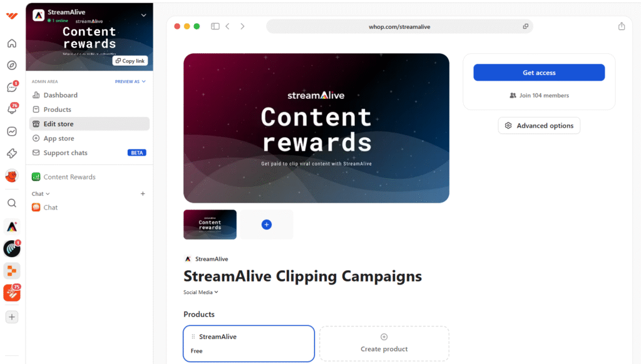The width and height of the screenshot is (641, 364).
Task: Go forward with browser right arrow
Action: (x=242, y=26)
